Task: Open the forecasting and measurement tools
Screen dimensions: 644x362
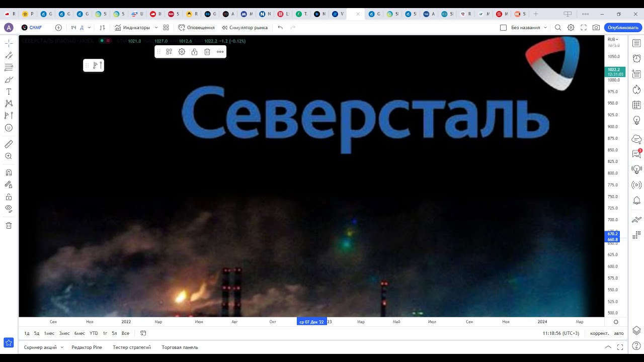Action: coord(9,115)
